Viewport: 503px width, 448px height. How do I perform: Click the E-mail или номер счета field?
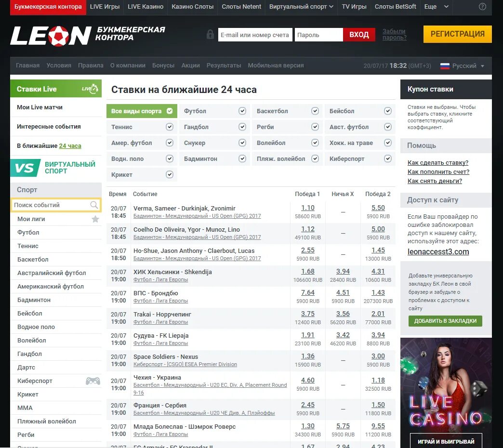click(255, 35)
